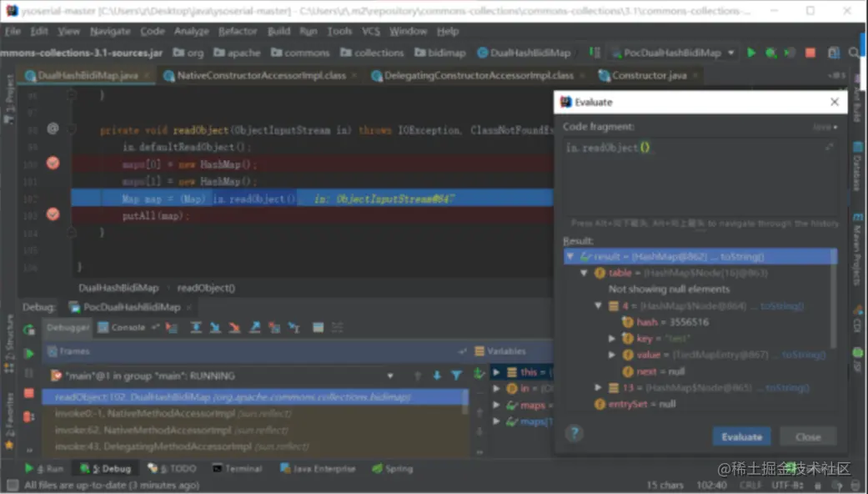The image size is (868, 494).
Task: Click Step Out debugger icon
Action: coord(254,328)
